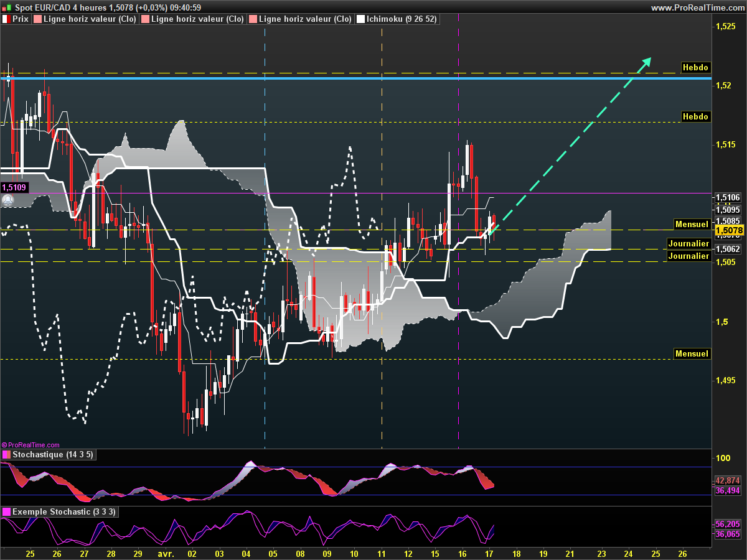
Task: Click the Prix legend color swatch
Action: (x=6, y=19)
